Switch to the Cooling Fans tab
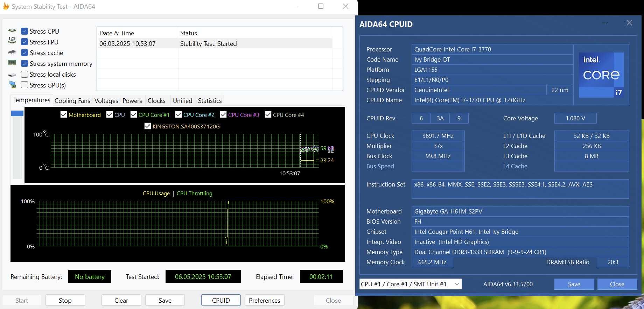The height and width of the screenshot is (309, 644). click(72, 101)
